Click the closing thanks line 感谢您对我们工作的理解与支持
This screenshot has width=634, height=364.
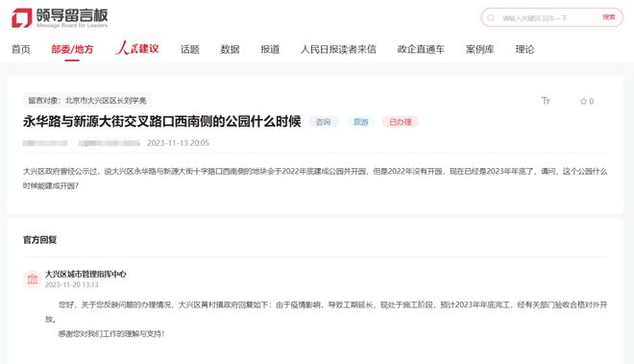pyautogui.click(x=111, y=333)
